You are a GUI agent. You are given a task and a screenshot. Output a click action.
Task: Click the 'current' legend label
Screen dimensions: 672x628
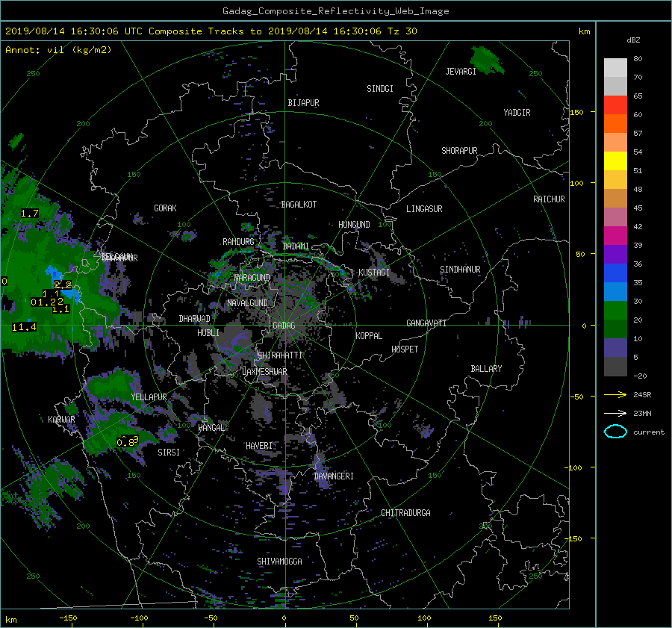click(648, 432)
